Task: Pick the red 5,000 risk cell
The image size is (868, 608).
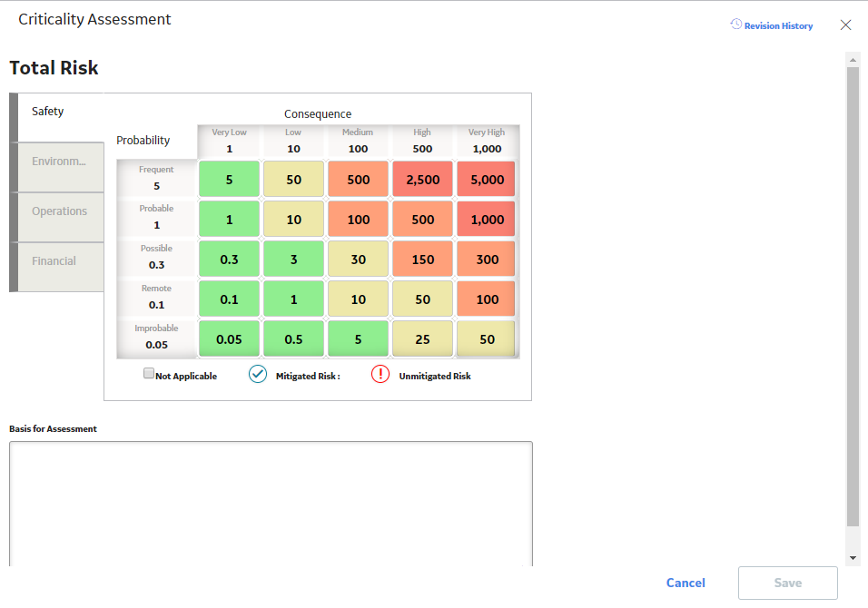Action: tap(486, 180)
